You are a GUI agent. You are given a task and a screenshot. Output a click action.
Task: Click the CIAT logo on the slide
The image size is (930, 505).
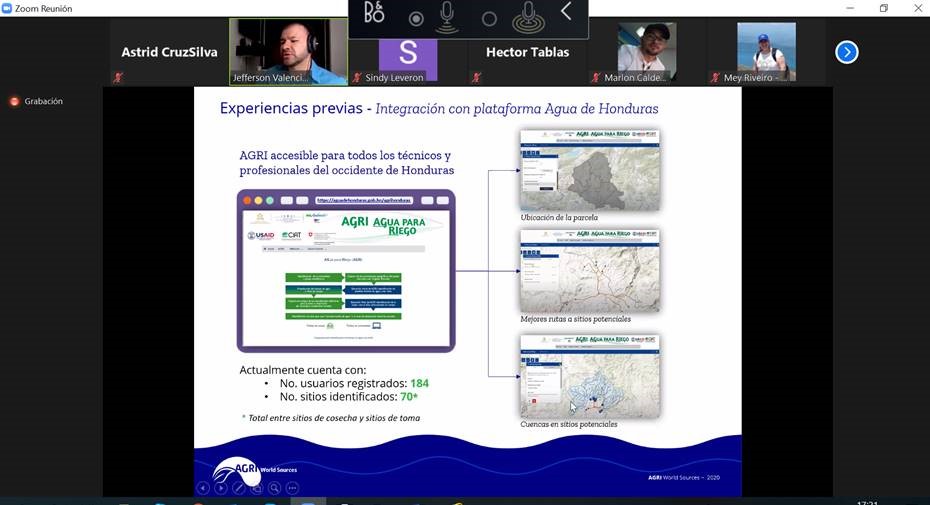pyautogui.click(x=291, y=236)
